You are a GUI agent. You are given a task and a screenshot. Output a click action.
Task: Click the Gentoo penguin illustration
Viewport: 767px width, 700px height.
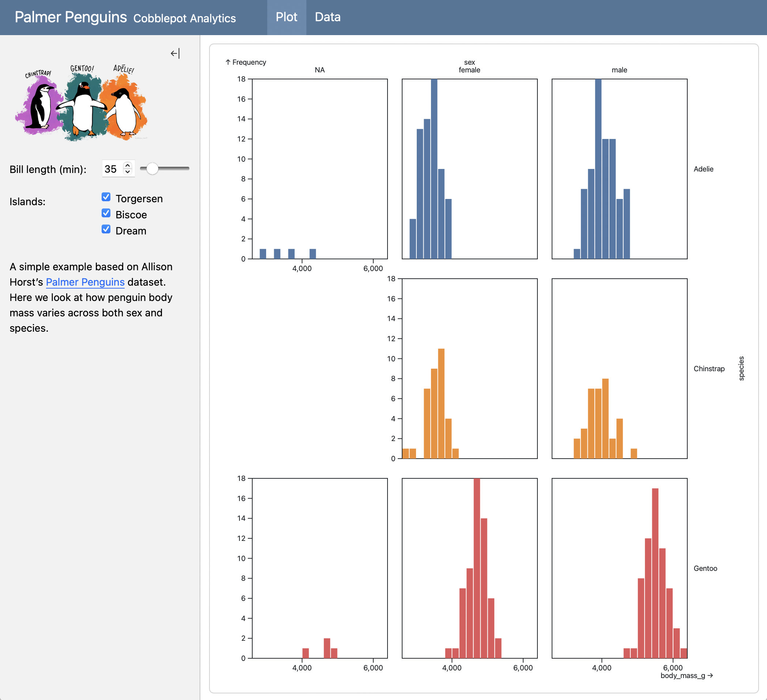click(82, 106)
